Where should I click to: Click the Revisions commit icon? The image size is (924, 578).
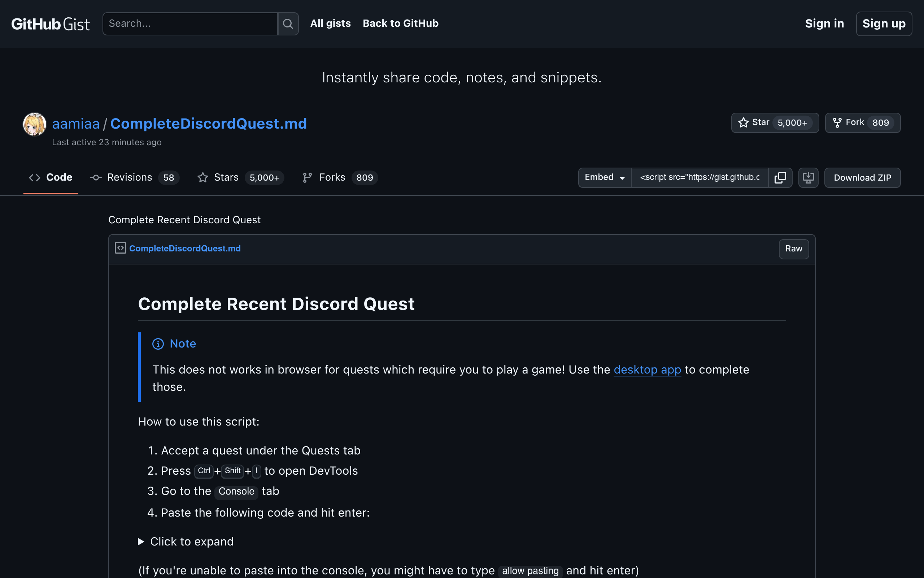(96, 177)
